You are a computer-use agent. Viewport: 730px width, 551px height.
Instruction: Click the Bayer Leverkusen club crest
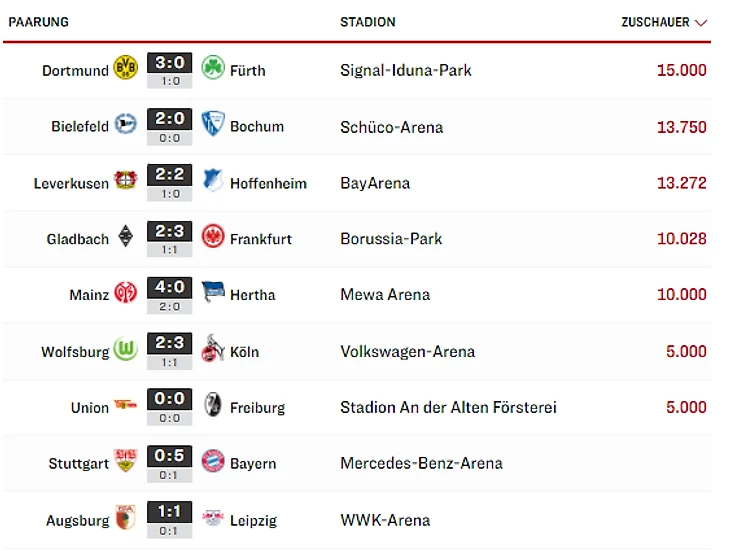tap(126, 182)
